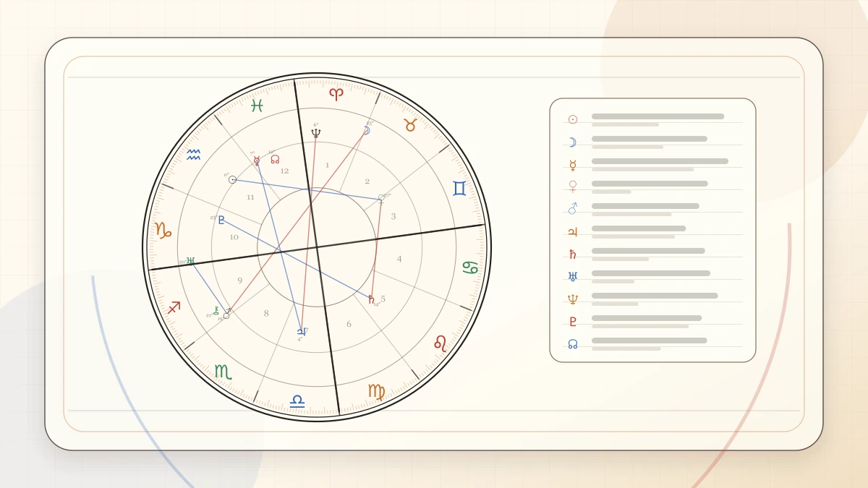868x488 pixels.
Task: Select the Sagittarius arrow on the outer ring
Action: tap(174, 308)
